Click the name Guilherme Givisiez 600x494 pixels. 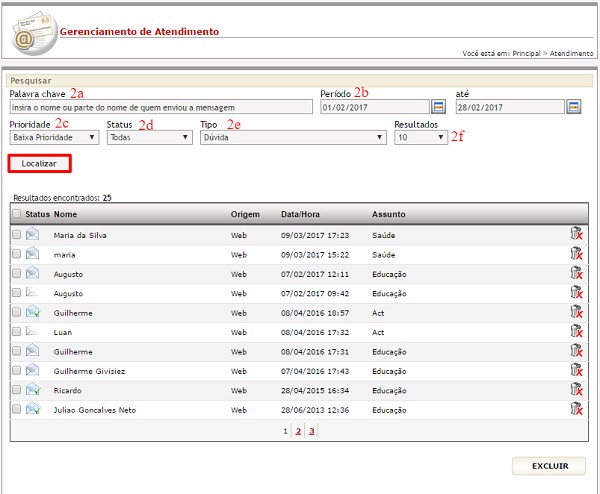pos(90,371)
